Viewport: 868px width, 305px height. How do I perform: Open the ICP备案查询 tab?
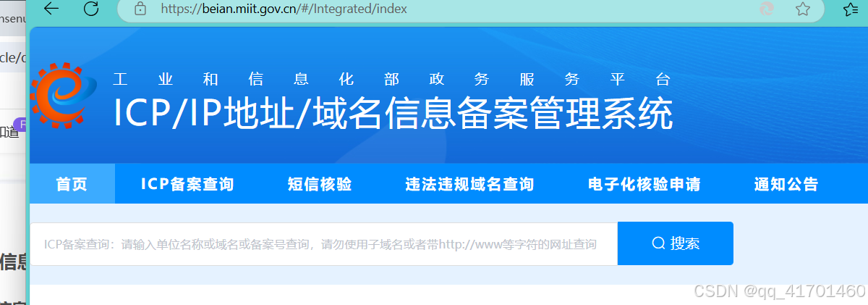pyautogui.click(x=187, y=184)
